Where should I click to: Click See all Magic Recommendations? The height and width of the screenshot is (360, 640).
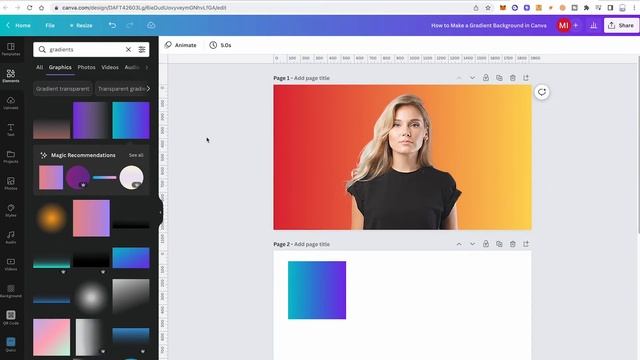pos(136,155)
